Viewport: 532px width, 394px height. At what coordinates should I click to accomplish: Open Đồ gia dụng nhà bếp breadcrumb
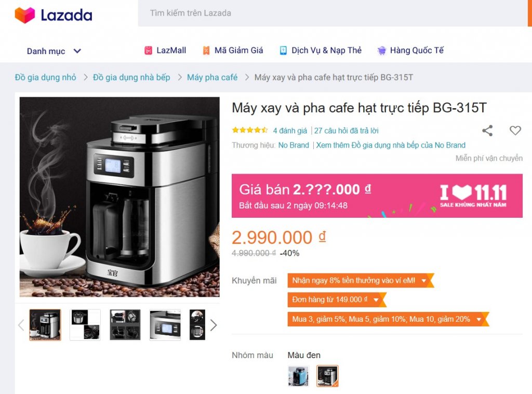coord(131,77)
